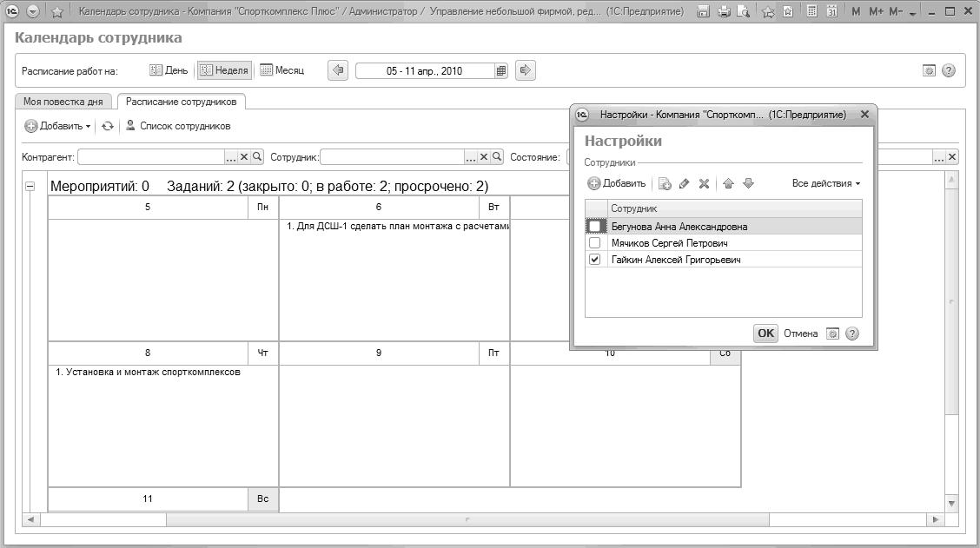The image size is (980, 548).
Task: Open Контрагент field magnifier lookup
Action: tap(257, 157)
